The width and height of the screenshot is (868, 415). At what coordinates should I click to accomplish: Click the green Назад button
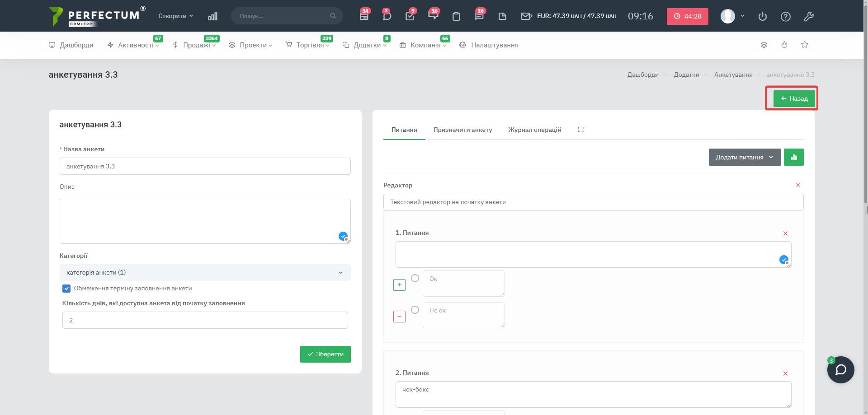794,98
